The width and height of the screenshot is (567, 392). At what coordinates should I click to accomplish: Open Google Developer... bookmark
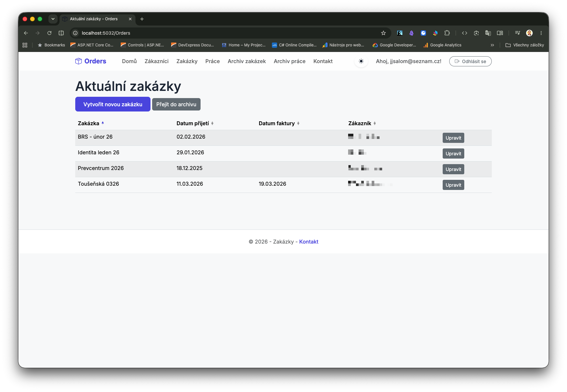click(x=394, y=45)
